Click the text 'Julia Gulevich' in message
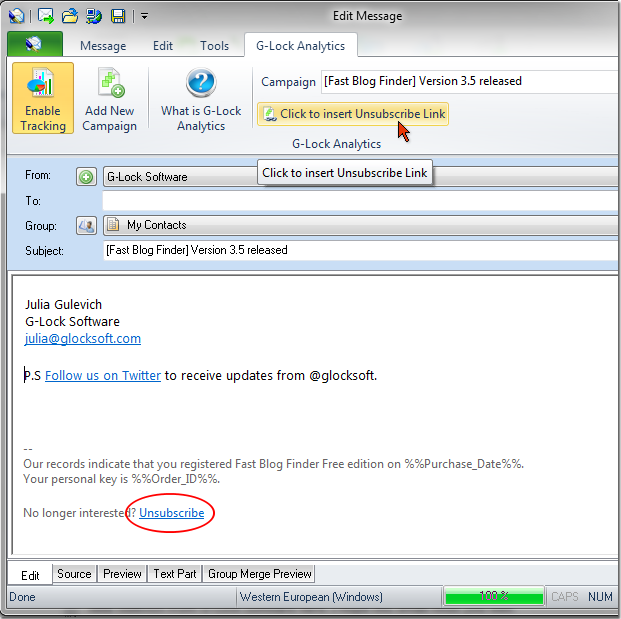 click(63, 305)
